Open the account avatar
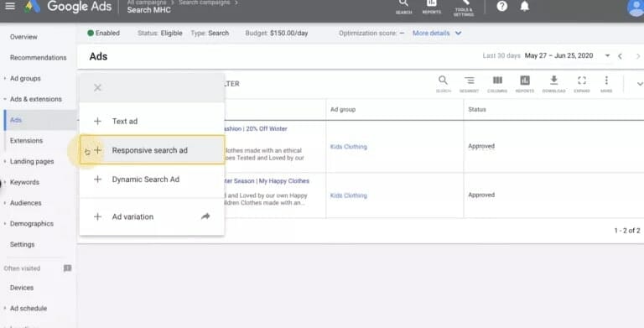The image size is (644, 328). tap(636, 7)
